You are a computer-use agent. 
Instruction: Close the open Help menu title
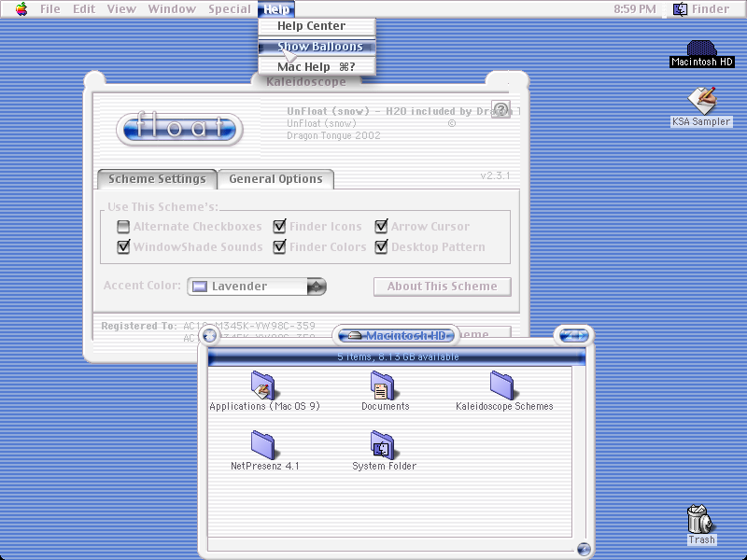point(276,9)
